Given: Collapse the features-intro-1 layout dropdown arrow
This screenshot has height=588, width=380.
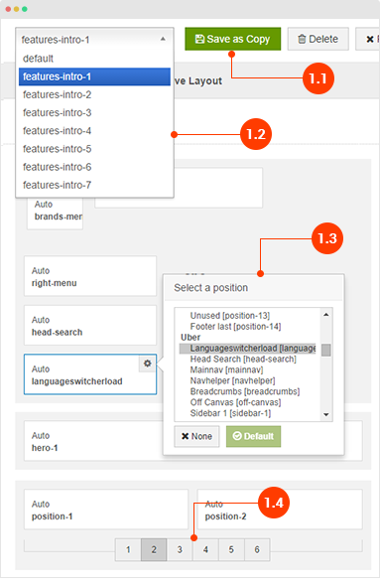Looking at the screenshot, I should (x=163, y=39).
